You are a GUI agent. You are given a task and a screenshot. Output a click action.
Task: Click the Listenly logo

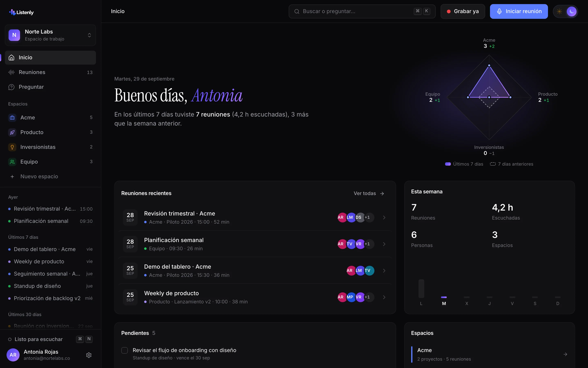pos(21,12)
